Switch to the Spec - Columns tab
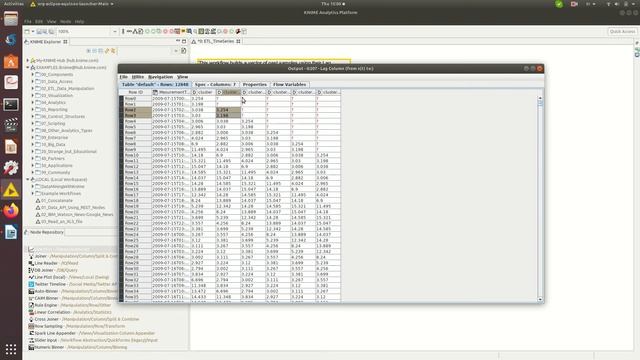Image resolution: width=640 pixels, height=360 pixels. click(215, 84)
